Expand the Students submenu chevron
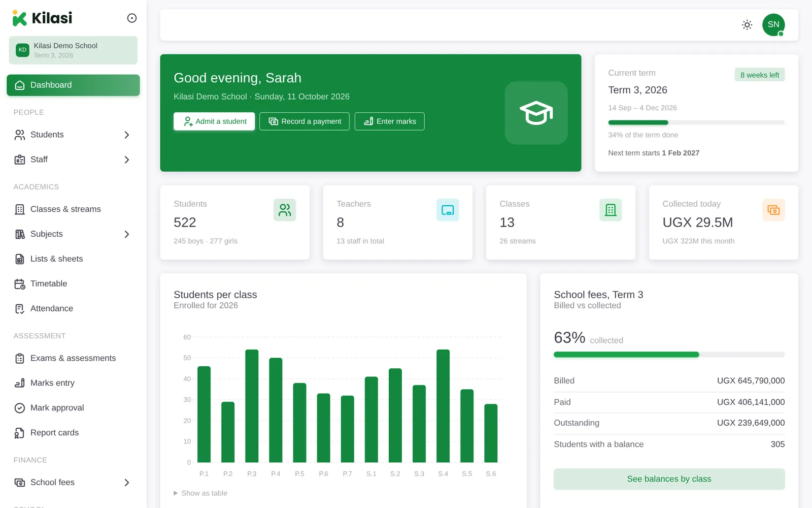Screen dimensions: 812x508 click(x=127, y=135)
